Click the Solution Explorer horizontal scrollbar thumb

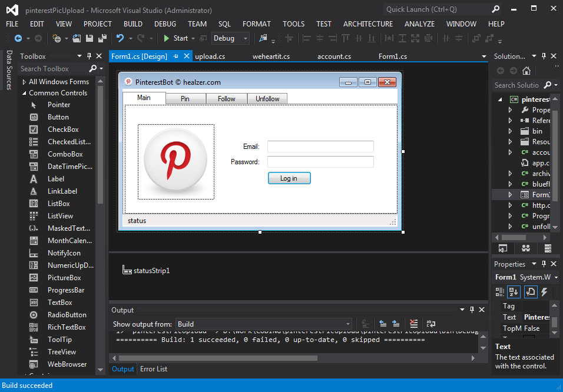514,237
